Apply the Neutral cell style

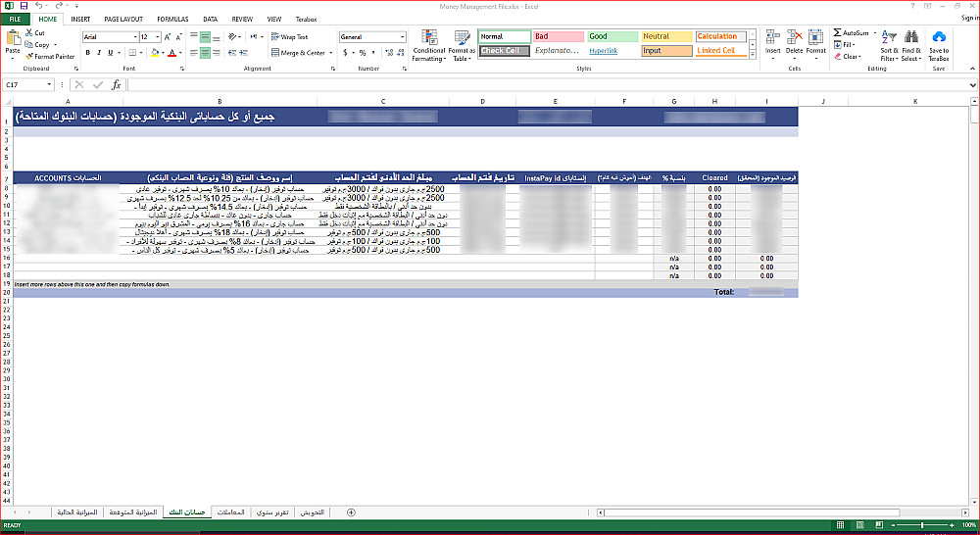click(x=666, y=37)
